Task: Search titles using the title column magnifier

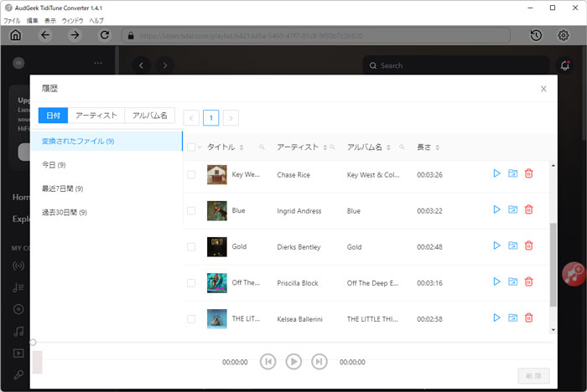Action: [262, 147]
